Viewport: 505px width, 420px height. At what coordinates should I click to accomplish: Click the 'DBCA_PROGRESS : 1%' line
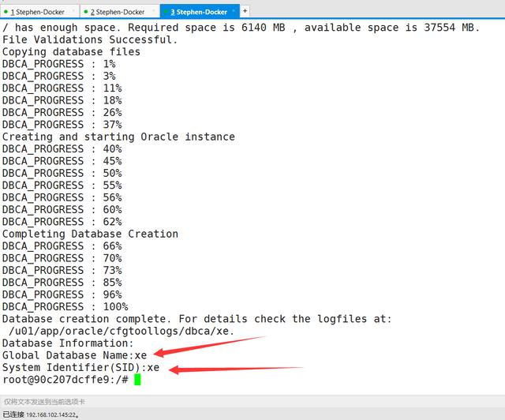[58, 64]
